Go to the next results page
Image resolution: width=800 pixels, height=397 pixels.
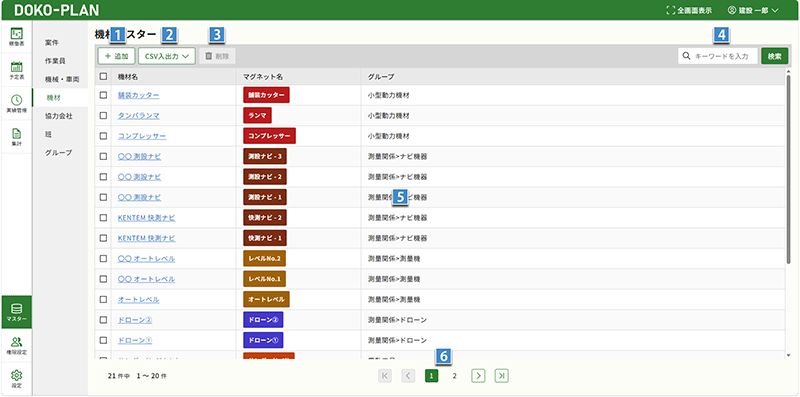click(x=478, y=376)
